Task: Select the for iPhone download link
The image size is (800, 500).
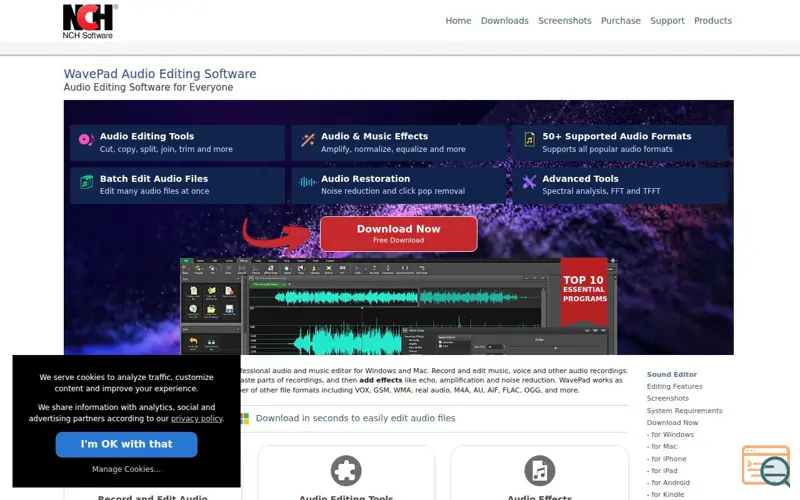Action: coord(669,459)
